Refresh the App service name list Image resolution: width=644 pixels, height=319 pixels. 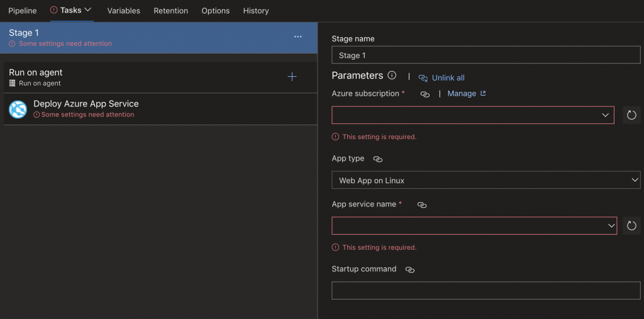pyautogui.click(x=631, y=226)
